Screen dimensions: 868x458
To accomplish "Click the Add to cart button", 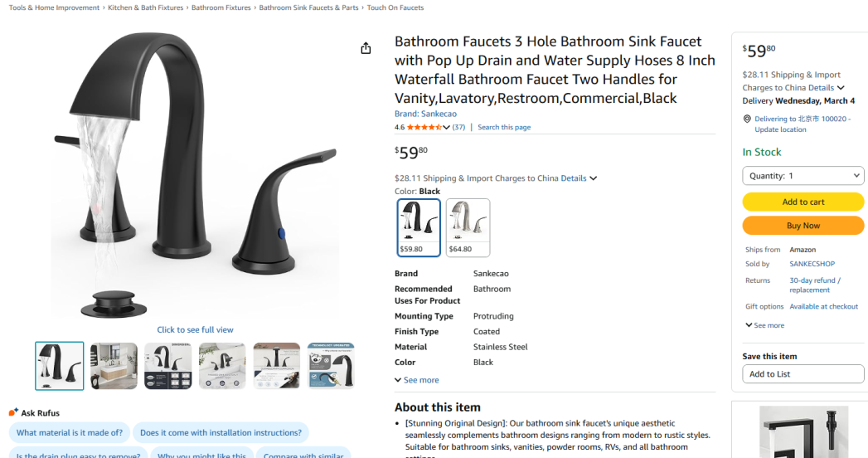I will [803, 202].
